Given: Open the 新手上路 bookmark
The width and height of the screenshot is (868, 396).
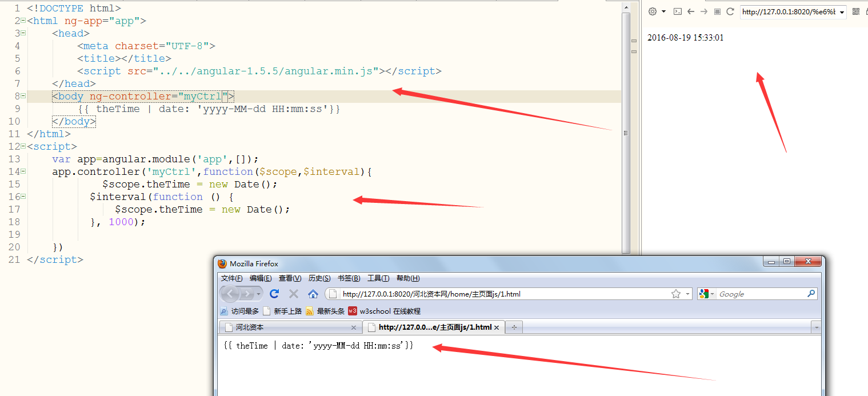Looking at the screenshot, I should coord(282,311).
